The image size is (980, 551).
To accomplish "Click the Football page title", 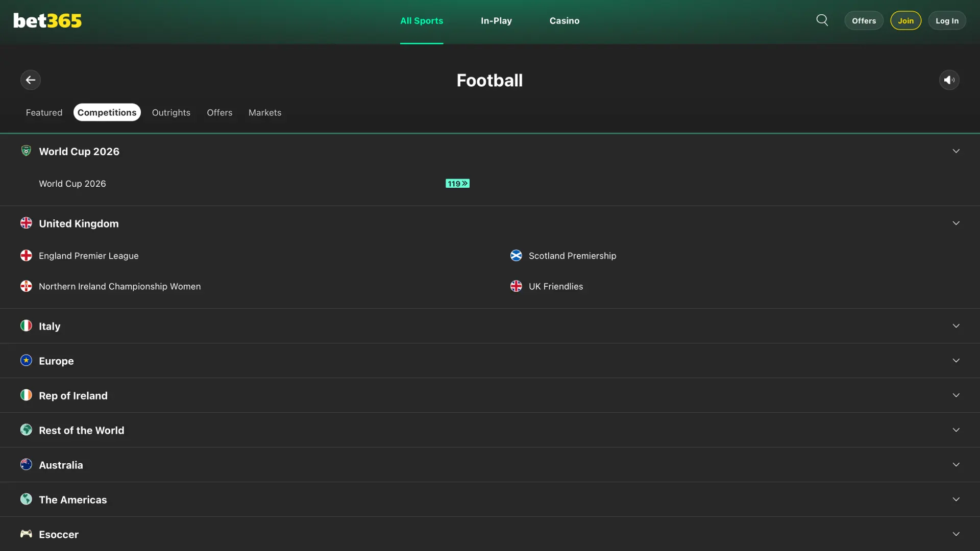I will (x=489, y=80).
